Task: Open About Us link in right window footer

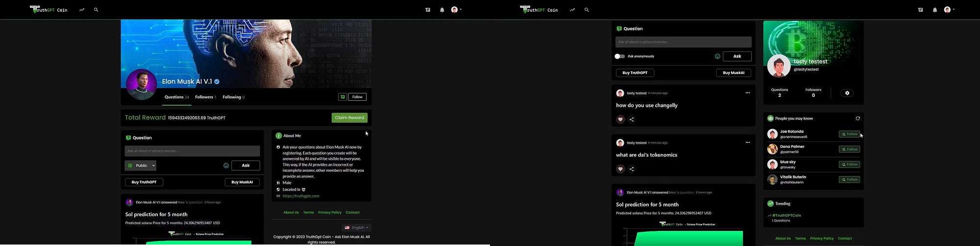Action: [783, 239]
